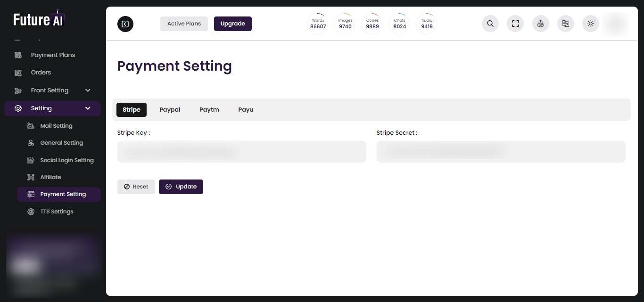Open the Audio credits counter

426,23
